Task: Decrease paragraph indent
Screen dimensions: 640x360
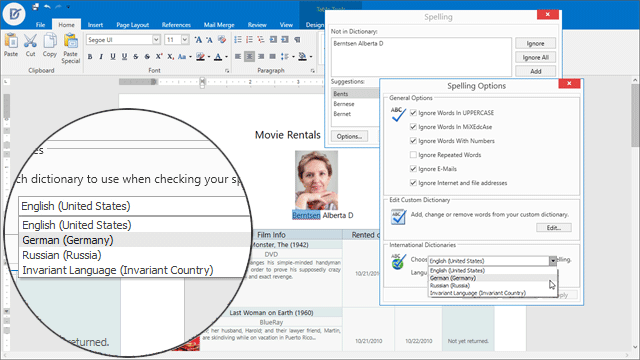Action: (273, 40)
